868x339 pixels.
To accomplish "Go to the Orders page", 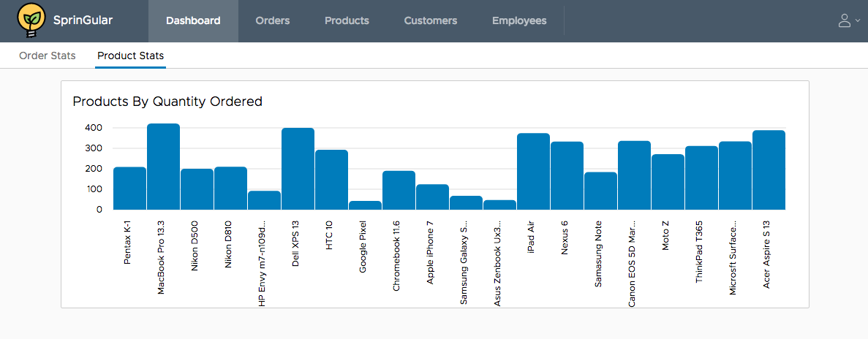I will tap(273, 21).
